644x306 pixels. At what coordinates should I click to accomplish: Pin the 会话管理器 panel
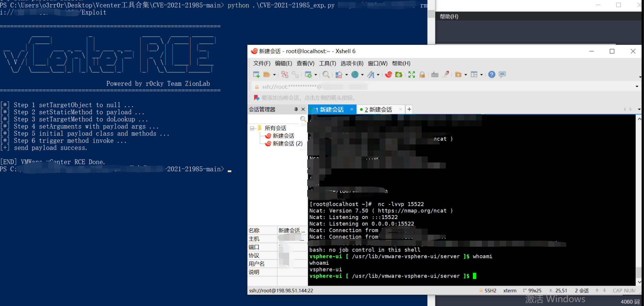[296, 109]
